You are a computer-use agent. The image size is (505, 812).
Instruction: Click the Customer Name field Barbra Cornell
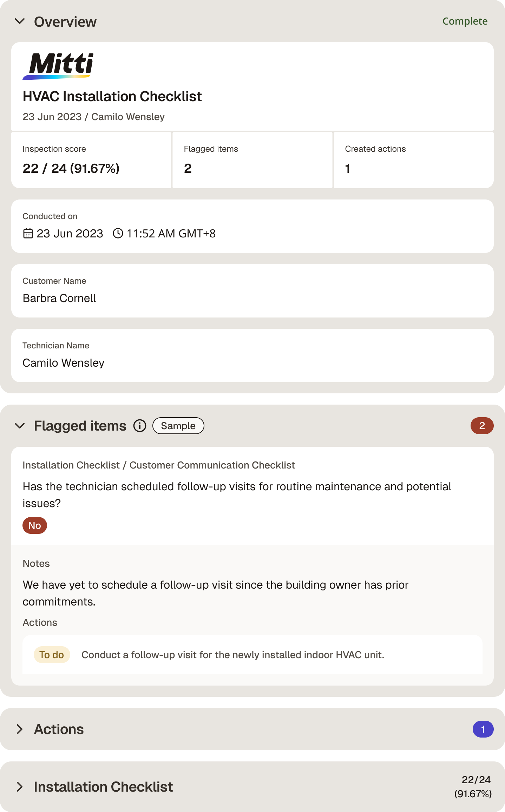point(252,291)
